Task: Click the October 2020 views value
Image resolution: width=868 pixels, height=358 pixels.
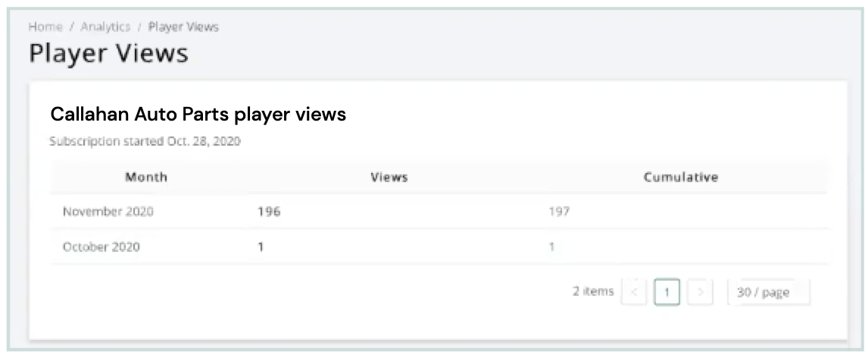Action: pos(261,247)
